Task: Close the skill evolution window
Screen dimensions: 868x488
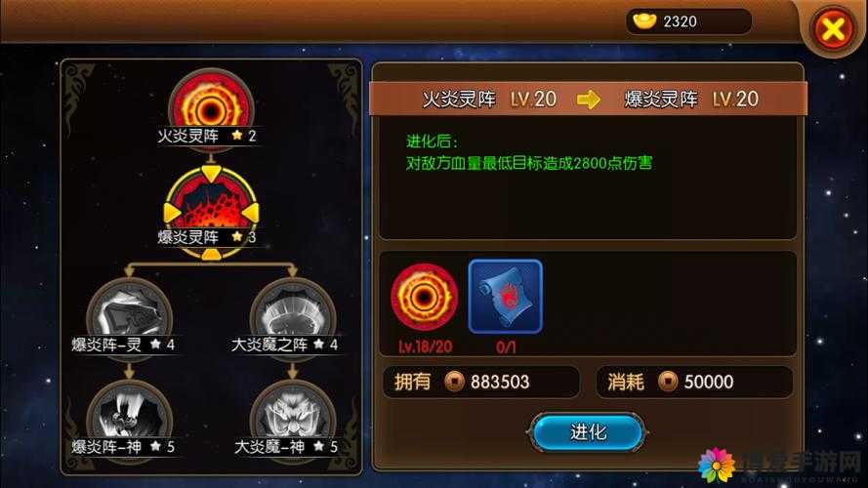Action: click(833, 28)
